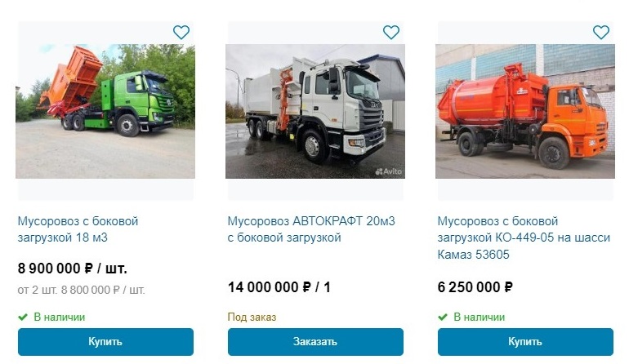Click the 8 900 000 ₽ / шт. price
The image size is (629, 364).
click(72, 269)
